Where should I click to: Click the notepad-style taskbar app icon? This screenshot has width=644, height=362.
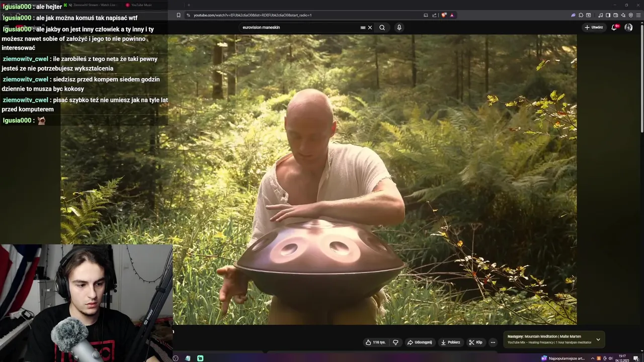click(188, 358)
